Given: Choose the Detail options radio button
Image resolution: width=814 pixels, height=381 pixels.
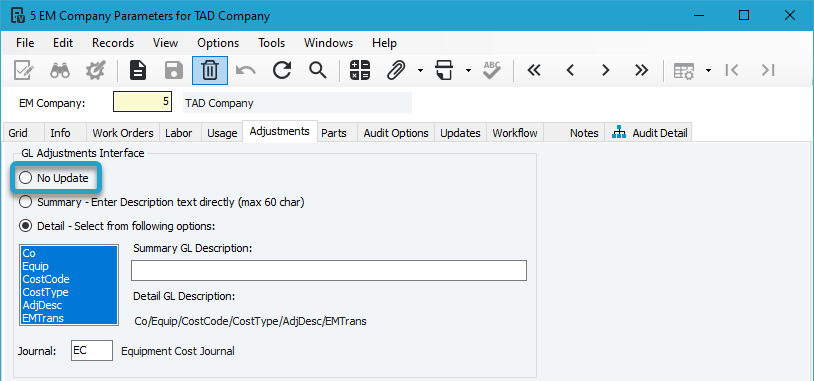Looking at the screenshot, I should pos(25,226).
